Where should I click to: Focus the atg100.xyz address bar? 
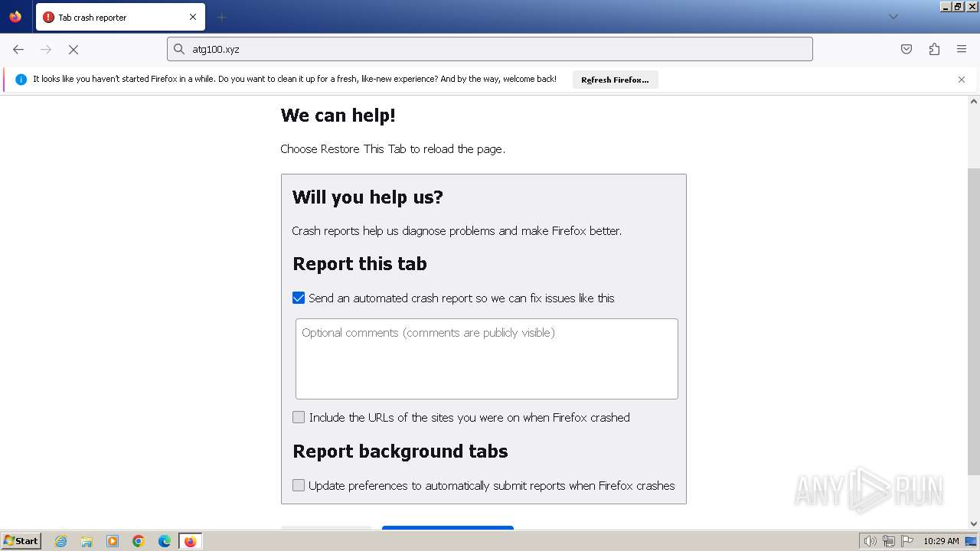[x=490, y=49]
